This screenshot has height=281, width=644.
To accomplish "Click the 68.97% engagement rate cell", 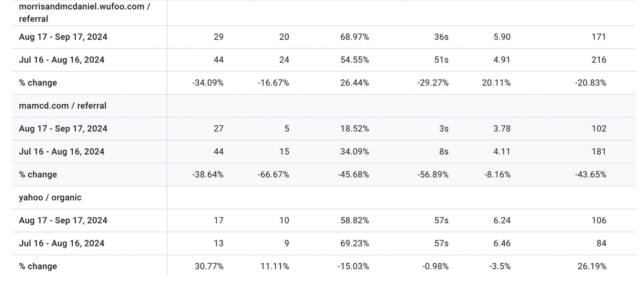I will [x=355, y=37].
